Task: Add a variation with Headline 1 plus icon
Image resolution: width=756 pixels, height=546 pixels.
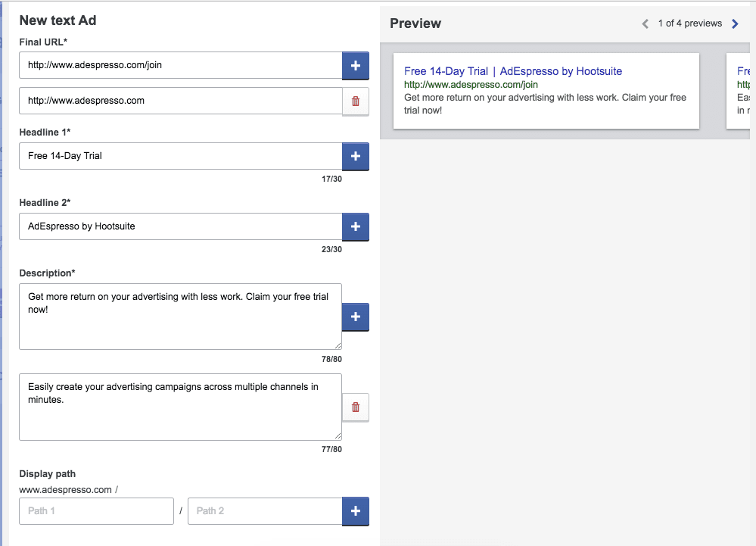Action: point(355,156)
